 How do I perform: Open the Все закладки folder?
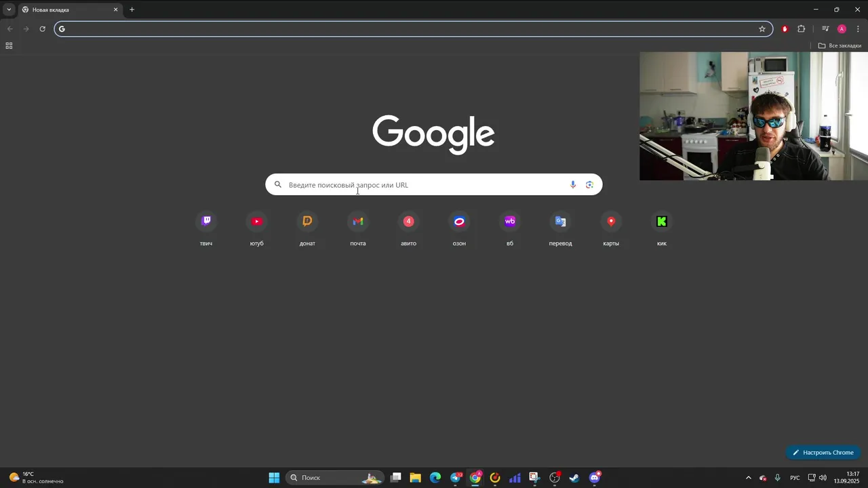[840, 45]
